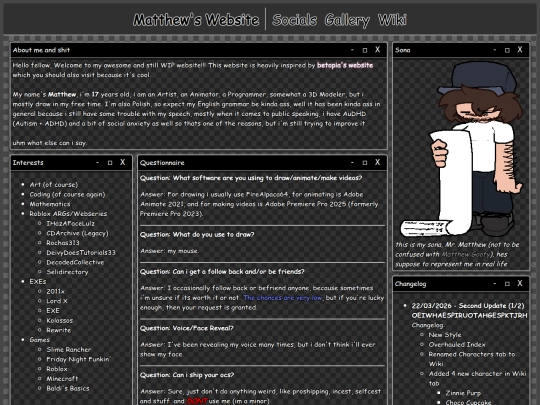Close the Sona window
Screen dimensions: 540x405
pyautogui.click(x=520, y=50)
